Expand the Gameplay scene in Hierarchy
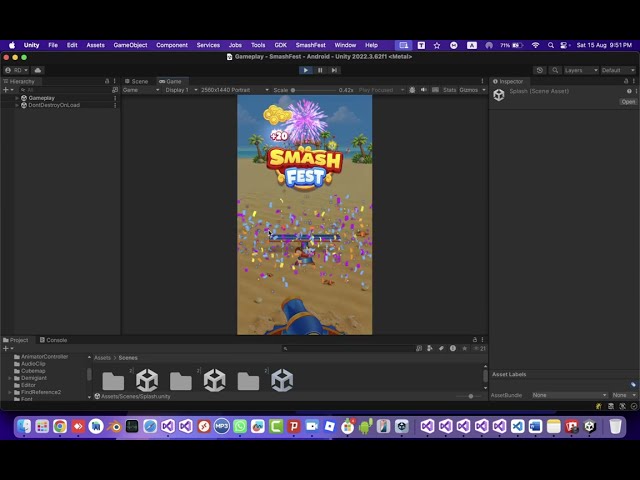640x480 pixels. pyautogui.click(x=17, y=98)
